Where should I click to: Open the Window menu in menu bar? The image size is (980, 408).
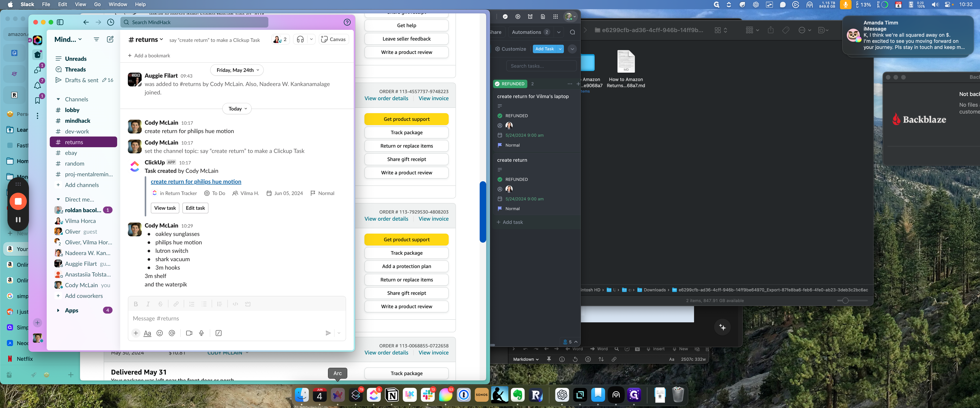point(118,4)
